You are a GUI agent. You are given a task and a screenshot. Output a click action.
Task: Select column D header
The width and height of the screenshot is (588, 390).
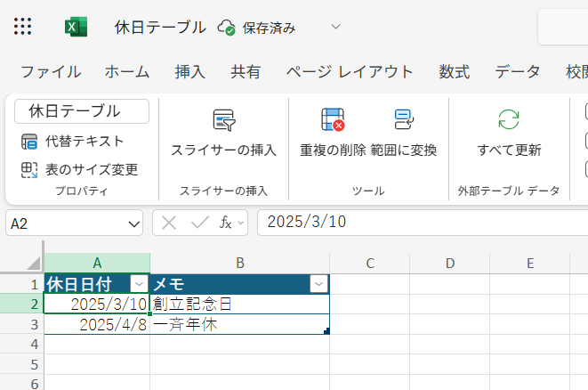click(450, 264)
